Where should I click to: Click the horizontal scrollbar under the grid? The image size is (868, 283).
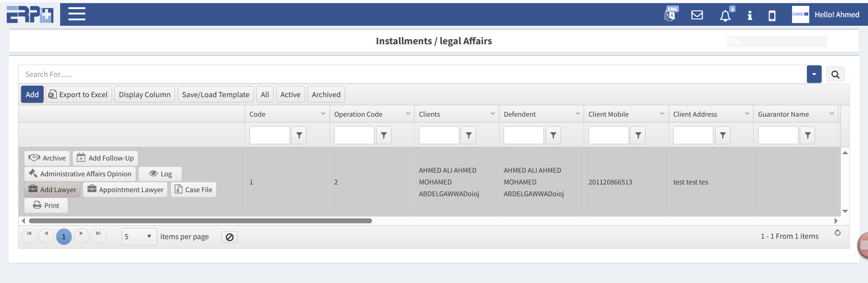200,221
